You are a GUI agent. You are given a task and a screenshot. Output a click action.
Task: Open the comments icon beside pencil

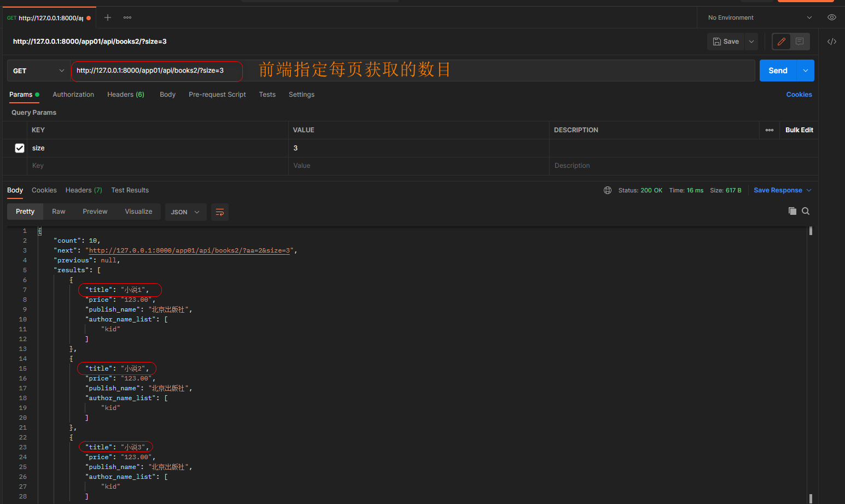800,42
